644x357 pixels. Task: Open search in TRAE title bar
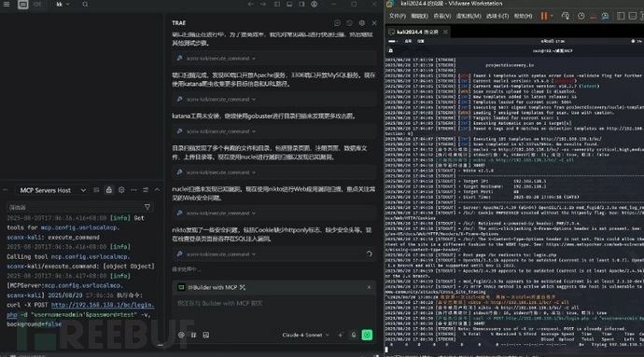[85, 4]
